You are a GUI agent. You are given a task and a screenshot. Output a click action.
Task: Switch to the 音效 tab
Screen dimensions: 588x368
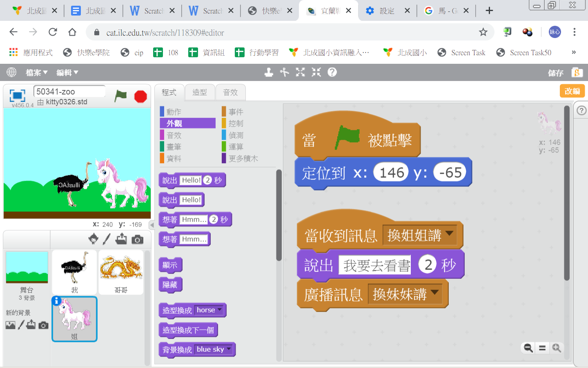tap(230, 92)
